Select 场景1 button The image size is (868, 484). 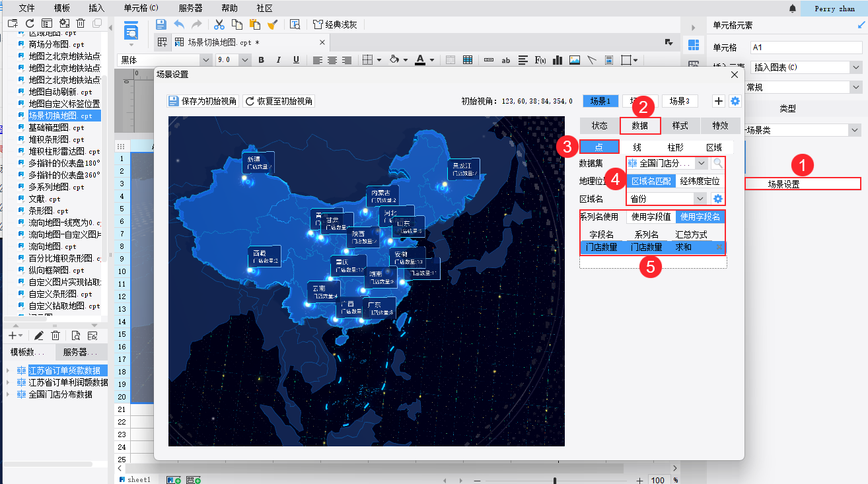600,101
